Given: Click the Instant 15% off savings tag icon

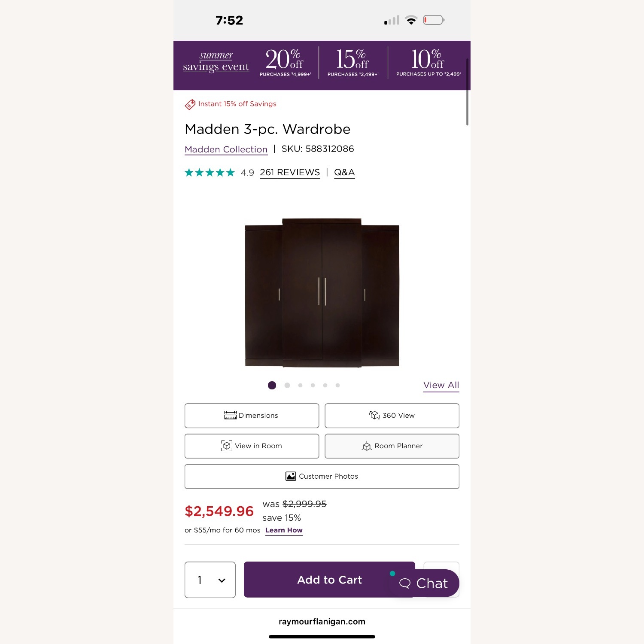Looking at the screenshot, I should coord(191,103).
